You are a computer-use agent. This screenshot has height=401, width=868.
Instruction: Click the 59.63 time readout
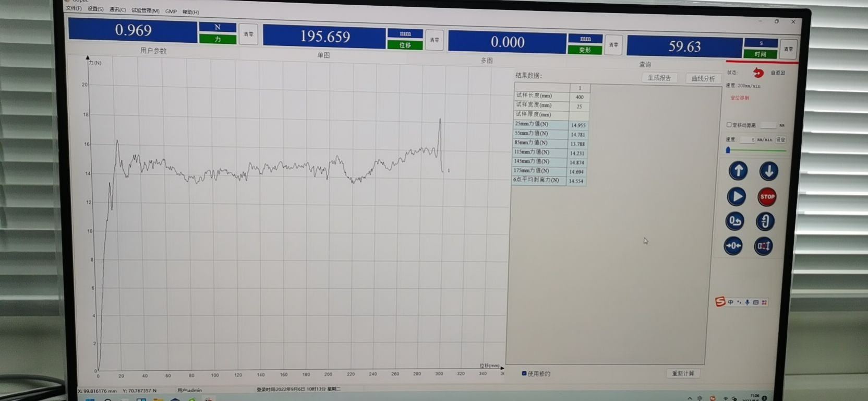pyautogui.click(x=684, y=46)
